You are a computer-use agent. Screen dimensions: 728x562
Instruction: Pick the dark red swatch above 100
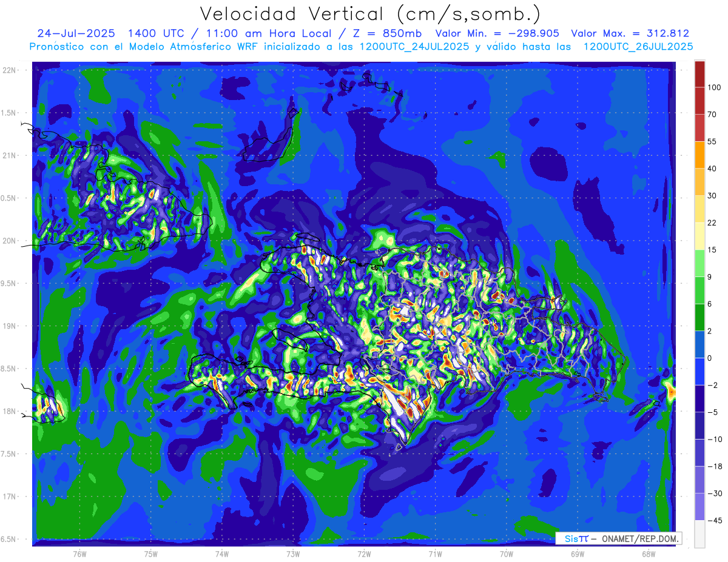pos(699,74)
